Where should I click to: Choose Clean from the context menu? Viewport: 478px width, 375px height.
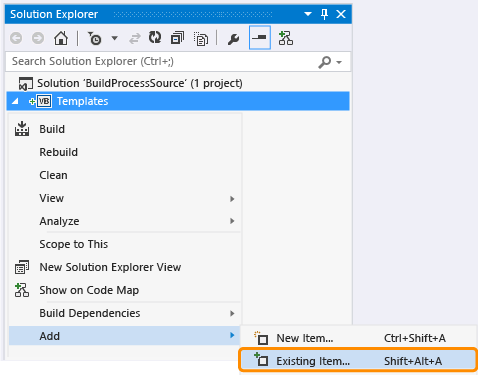pyautogui.click(x=125, y=175)
